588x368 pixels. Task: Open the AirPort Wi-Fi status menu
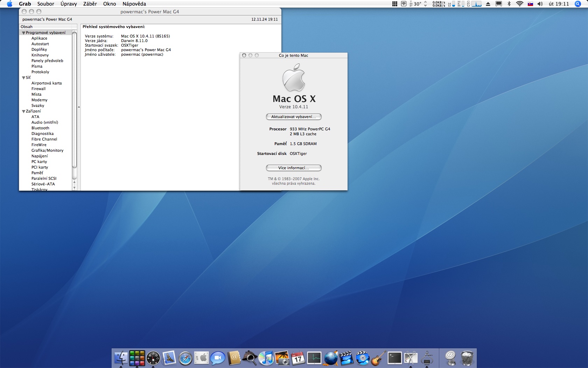(520, 4)
